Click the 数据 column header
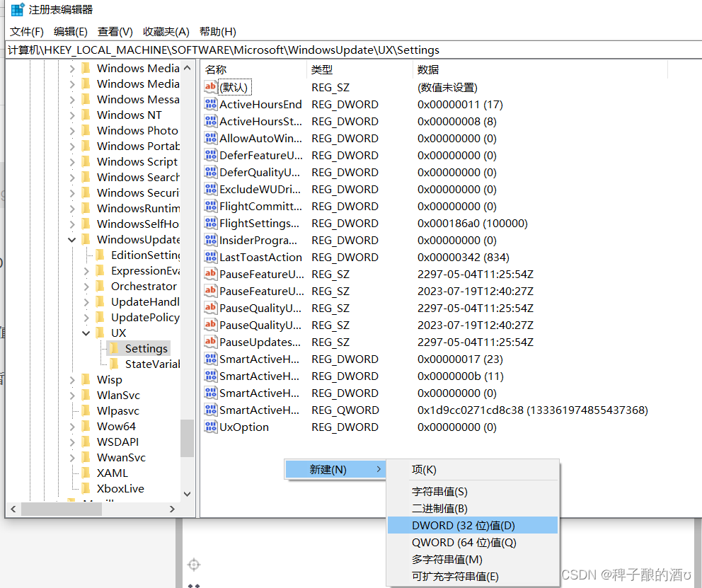The image size is (702, 588). click(x=539, y=70)
